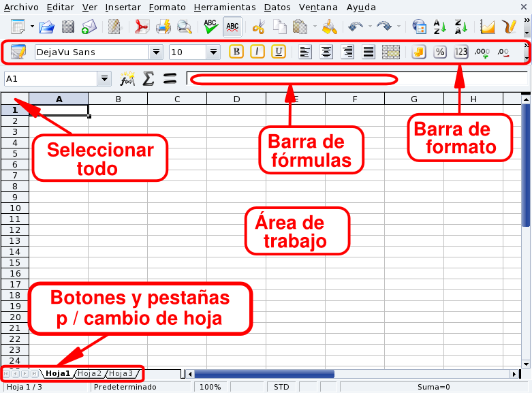
Task: Open a file with the folder icon
Action: [x=47, y=27]
